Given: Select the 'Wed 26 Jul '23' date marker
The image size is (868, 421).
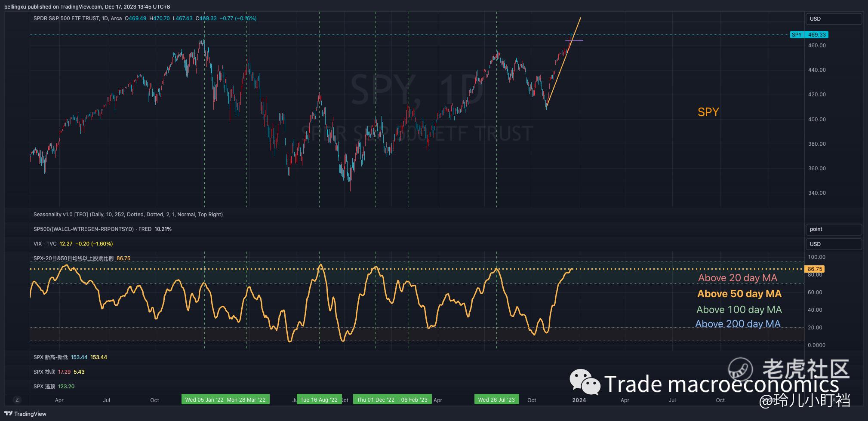Looking at the screenshot, I should [496, 399].
